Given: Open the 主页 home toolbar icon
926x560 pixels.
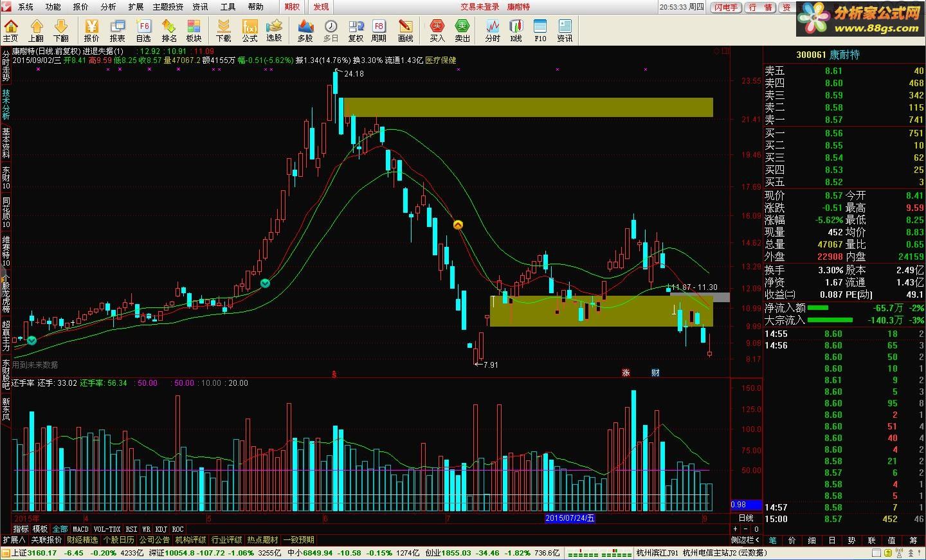Looking at the screenshot, I should [x=11, y=30].
